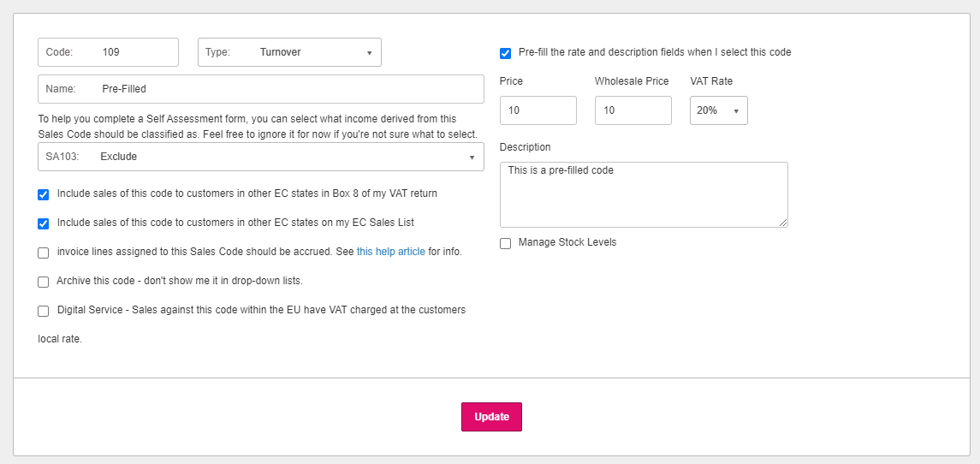Uncheck the EC Sales List checkbox

(x=44, y=223)
